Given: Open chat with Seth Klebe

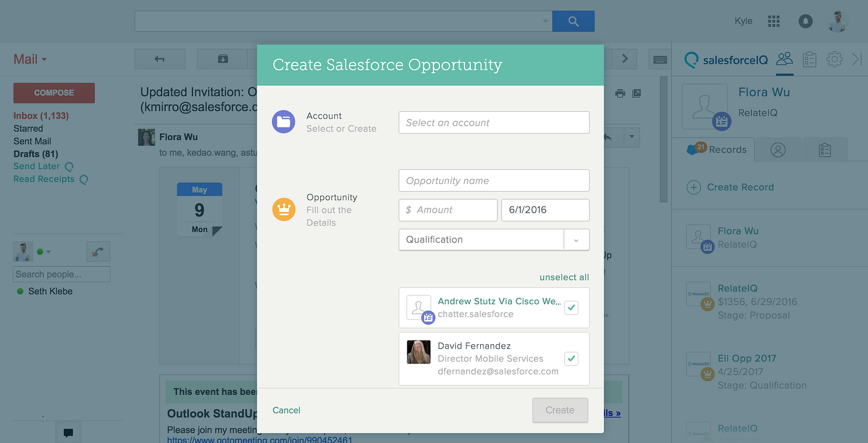Looking at the screenshot, I should pyautogui.click(x=50, y=291).
